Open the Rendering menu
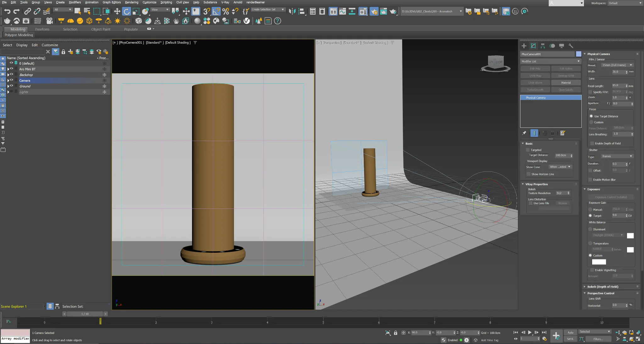Image resolution: width=644 pixels, height=344 pixels. [x=131, y=2]
